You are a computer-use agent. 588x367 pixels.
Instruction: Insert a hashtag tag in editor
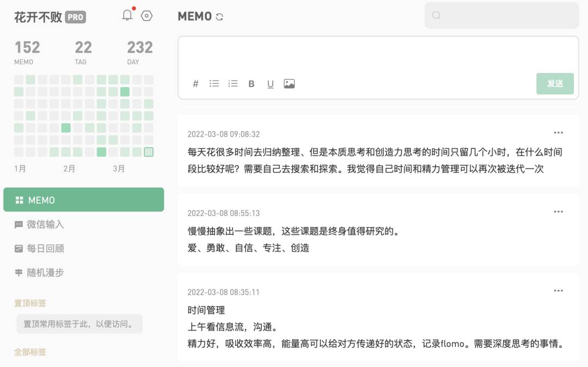pos(195,84)
